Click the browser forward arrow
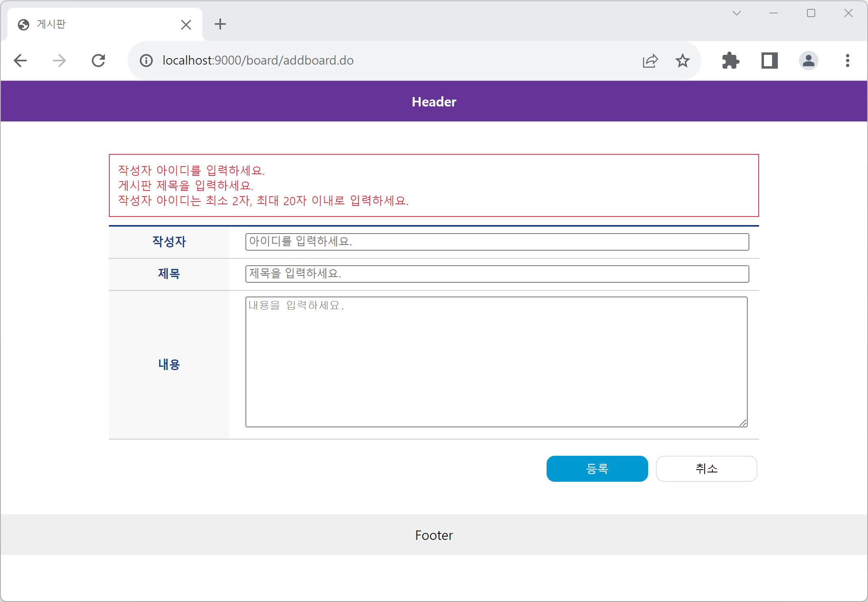The height and width of the screenshot is (602, 868). pos(59,61)
